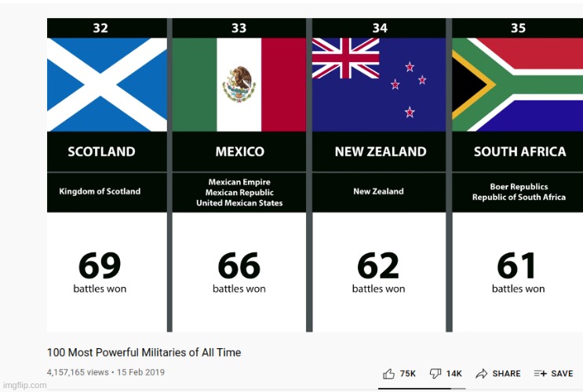The height and width of the screenshot is (392, 583).
Task: Click the Share arrow icon
Action: pos(482,374)
